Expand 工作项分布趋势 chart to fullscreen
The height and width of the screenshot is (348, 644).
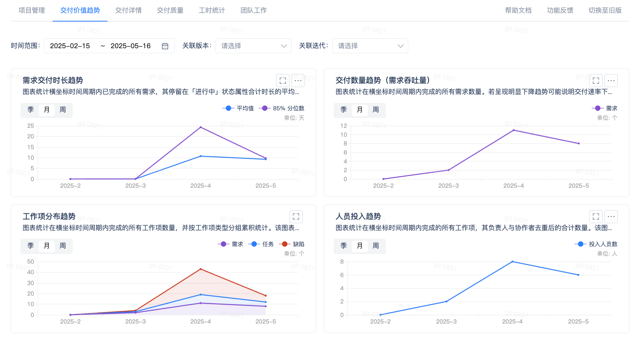tap(296, 216)
